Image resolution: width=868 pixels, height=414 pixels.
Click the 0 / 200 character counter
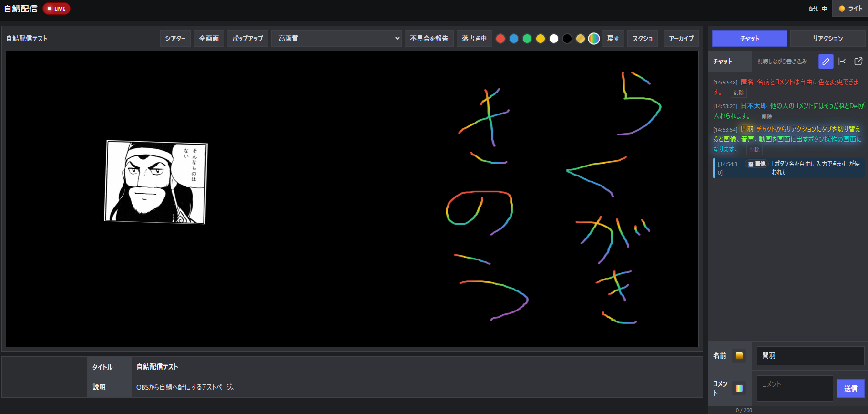click(x=744, y=410)
